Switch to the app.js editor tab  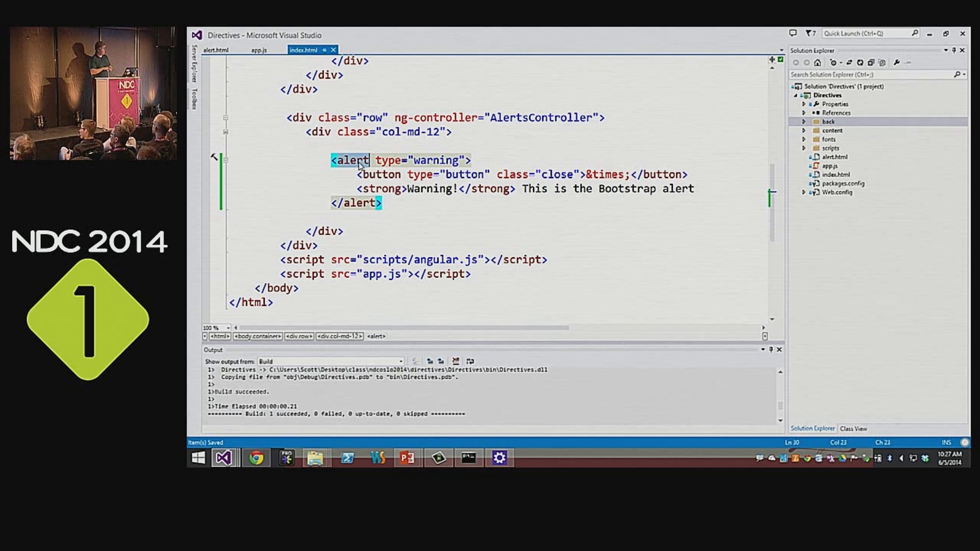click(259, 50)
